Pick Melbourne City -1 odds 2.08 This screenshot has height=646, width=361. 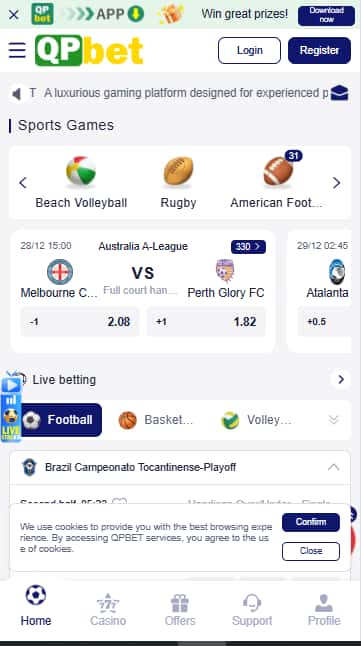click(80, 322)
